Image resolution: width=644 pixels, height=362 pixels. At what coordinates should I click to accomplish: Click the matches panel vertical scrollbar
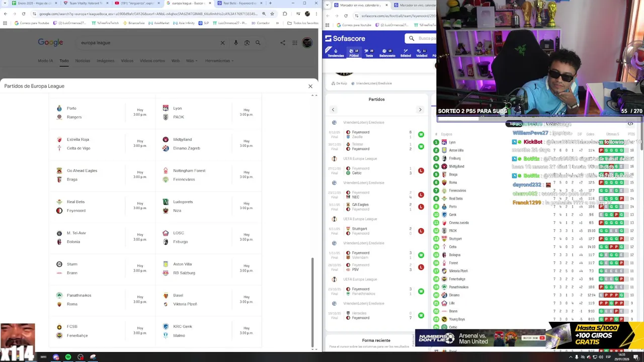(x=312, y=302)
